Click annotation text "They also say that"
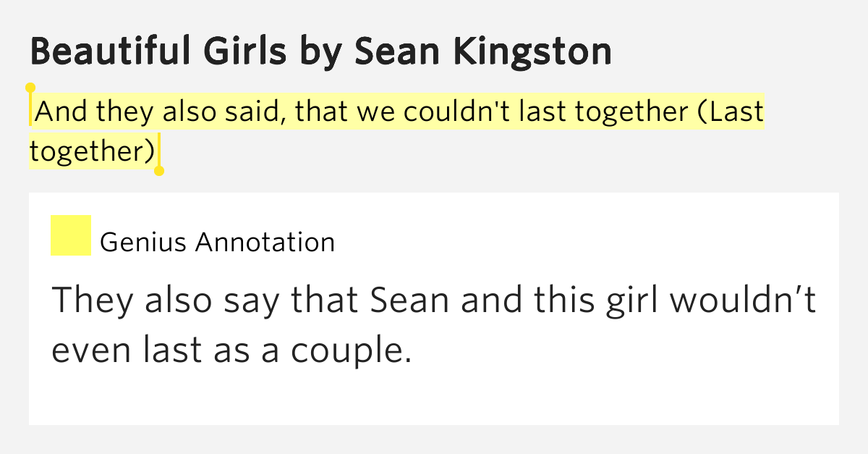Screen dimensions: 868x454 (206, 301)
